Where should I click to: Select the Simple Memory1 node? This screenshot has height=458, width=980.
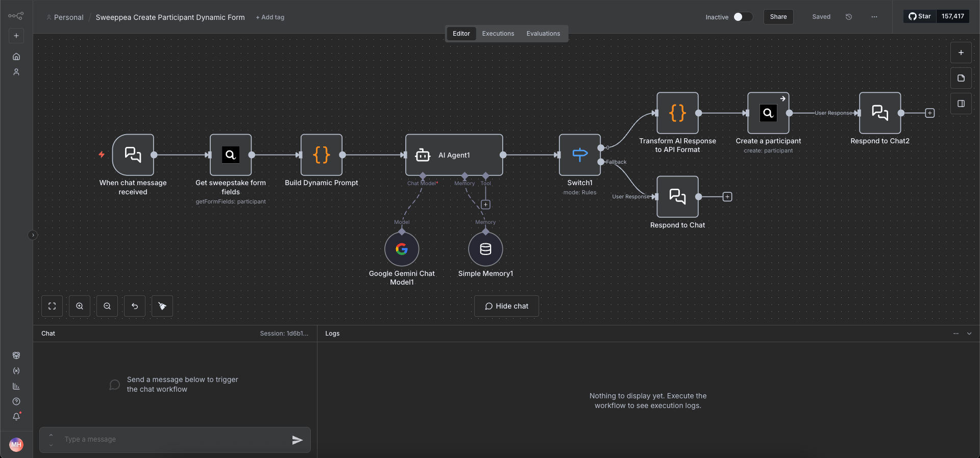(x=485, y=249)
